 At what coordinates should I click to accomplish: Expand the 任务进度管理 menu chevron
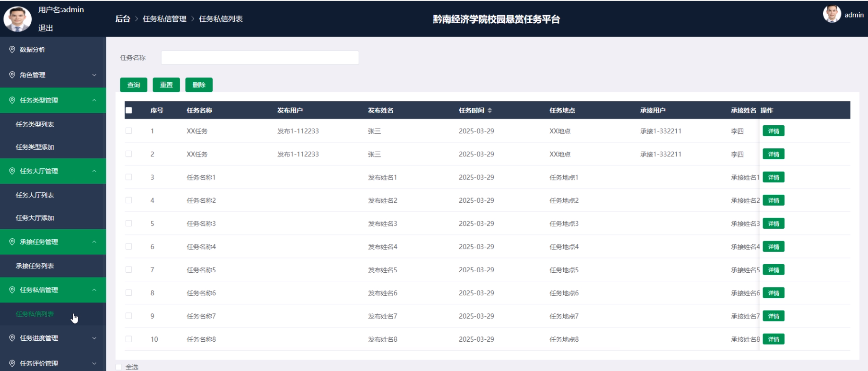pos(94,338)
